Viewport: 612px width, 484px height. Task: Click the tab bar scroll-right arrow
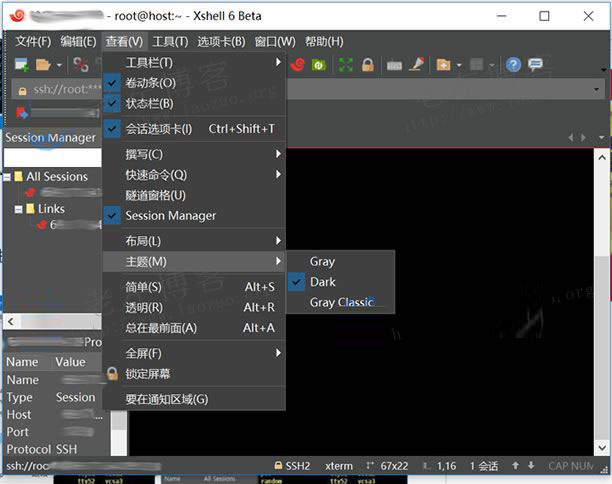coord(583,137)
